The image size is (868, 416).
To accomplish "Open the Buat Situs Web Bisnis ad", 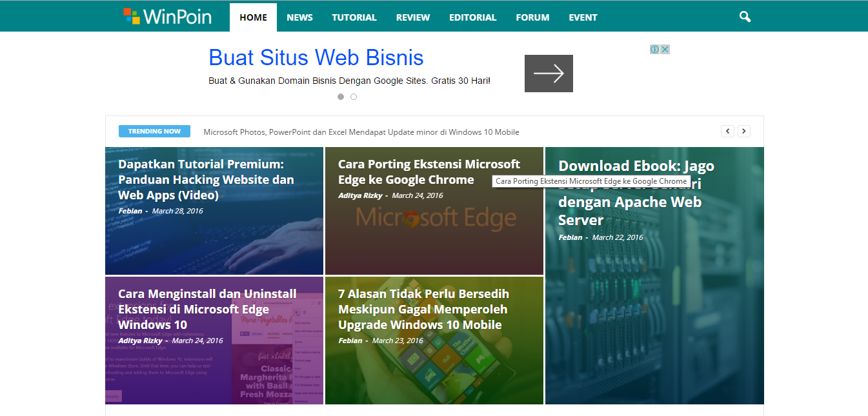I will coord(316,57).
